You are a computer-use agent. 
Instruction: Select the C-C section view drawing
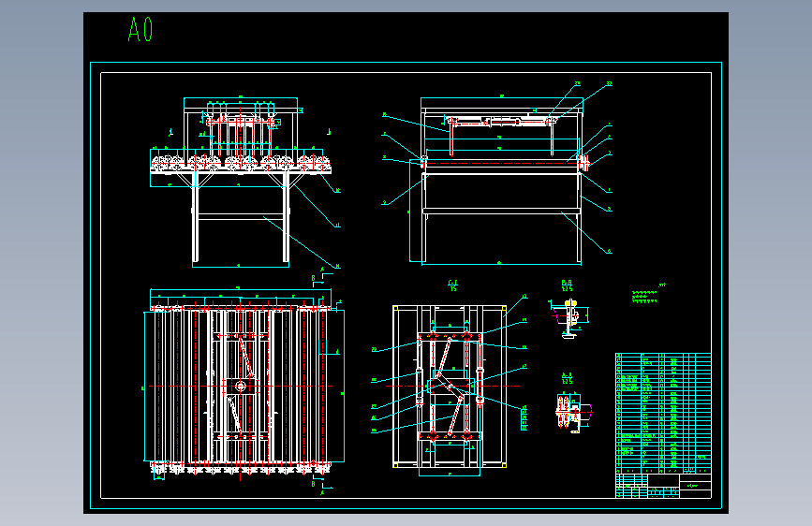[x=449, y=386]
